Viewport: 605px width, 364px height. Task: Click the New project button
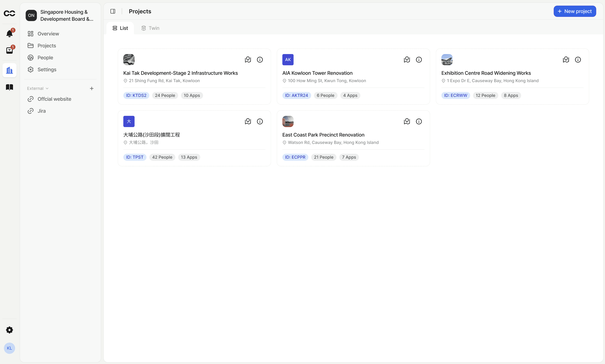click(x=574, y=11)
